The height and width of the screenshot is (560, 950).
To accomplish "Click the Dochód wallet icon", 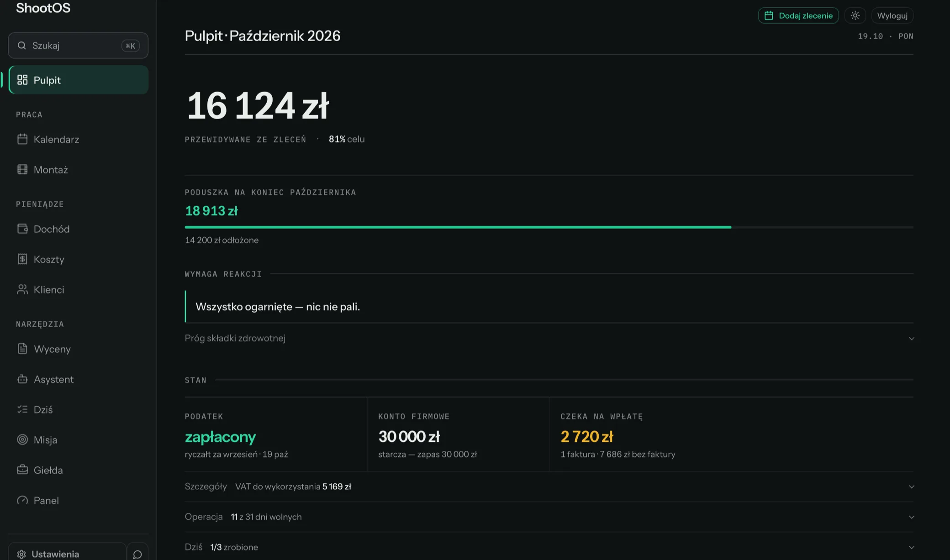I will [22, 229].
